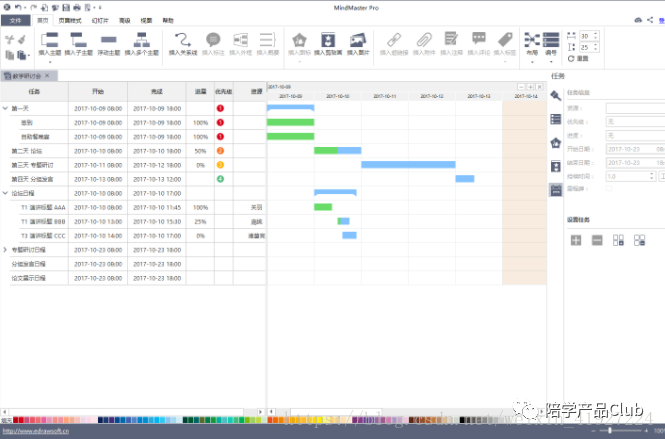Open the format paintbrush side panel tab
Image resolution: width=665 pixels, height=439 pixels.
[x=556, y=95]
